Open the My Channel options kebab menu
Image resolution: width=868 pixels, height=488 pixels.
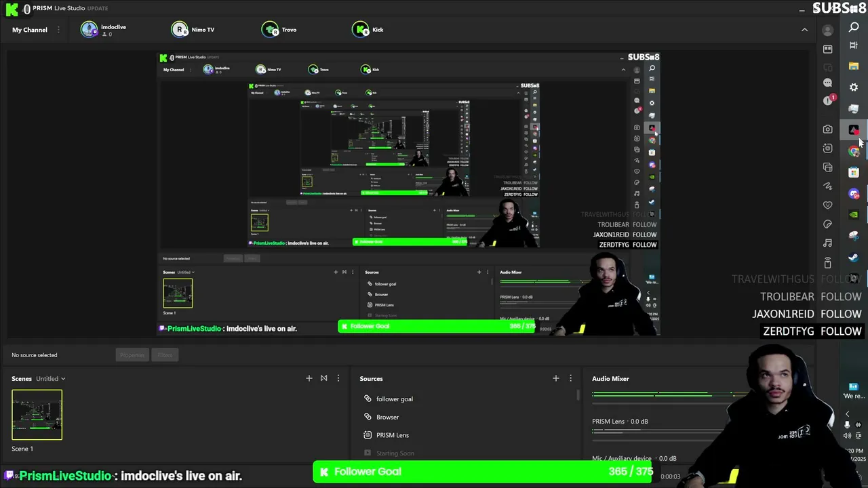[58, 30]
